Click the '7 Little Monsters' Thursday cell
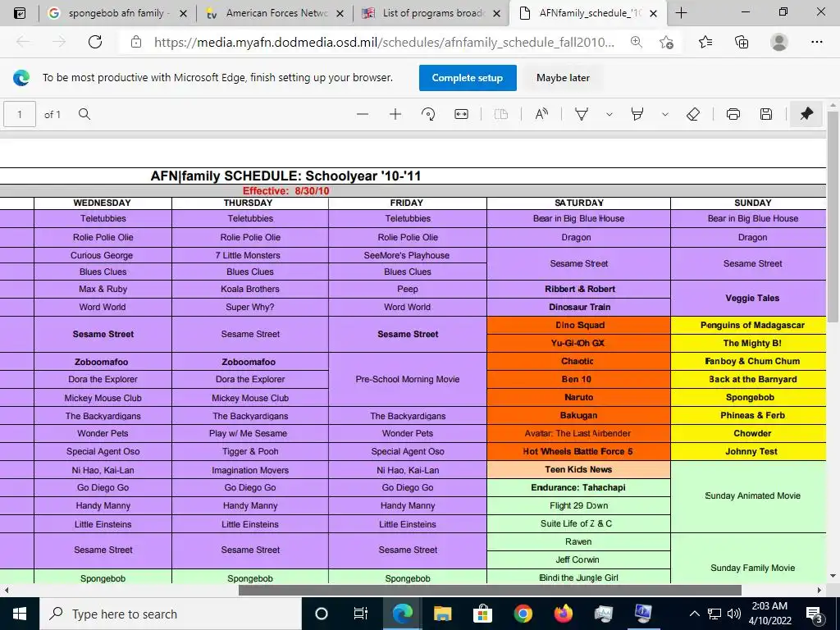This screenshot has height=630, width=840. pyautogui.click(x=250, y=256)
